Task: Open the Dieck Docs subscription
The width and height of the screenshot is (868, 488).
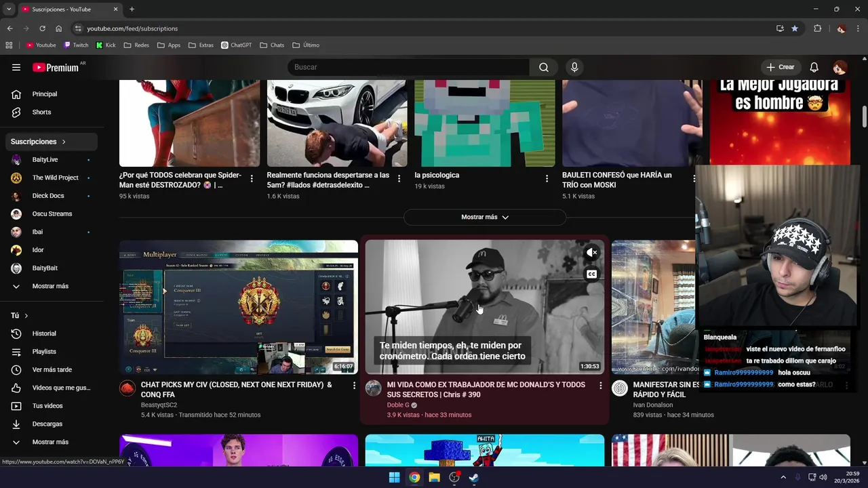Action: [53, 196]
